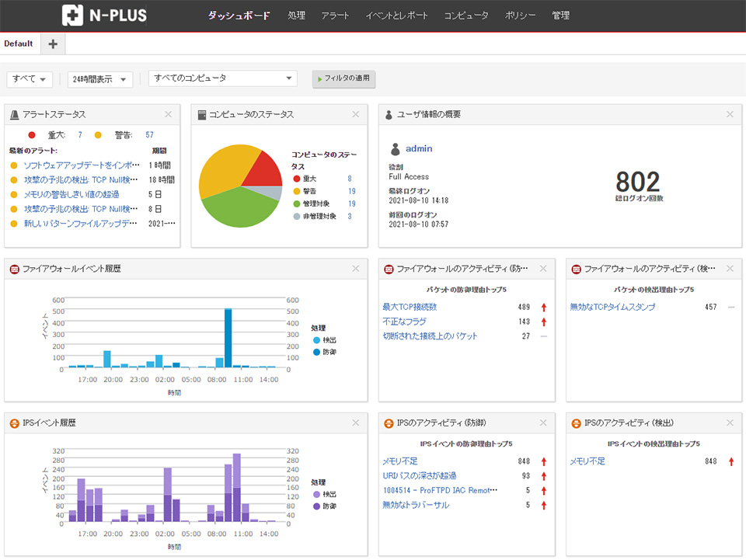This screenshot has width=746, height=560.
Task: Close the IPSのアクティビティ (防御) panel
Action: pyautogui.click(x=543, y=423)
